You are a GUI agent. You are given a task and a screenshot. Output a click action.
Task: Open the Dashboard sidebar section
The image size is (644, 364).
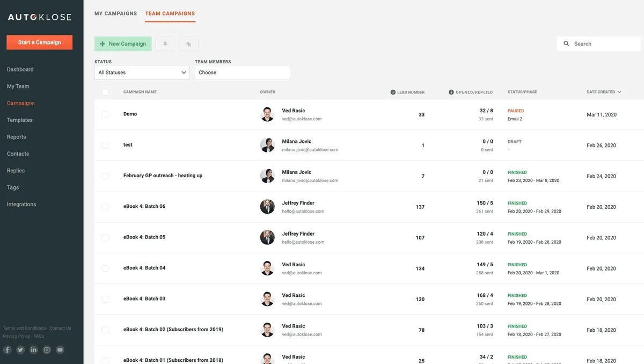pyautogui.click(x=20, y=69)
